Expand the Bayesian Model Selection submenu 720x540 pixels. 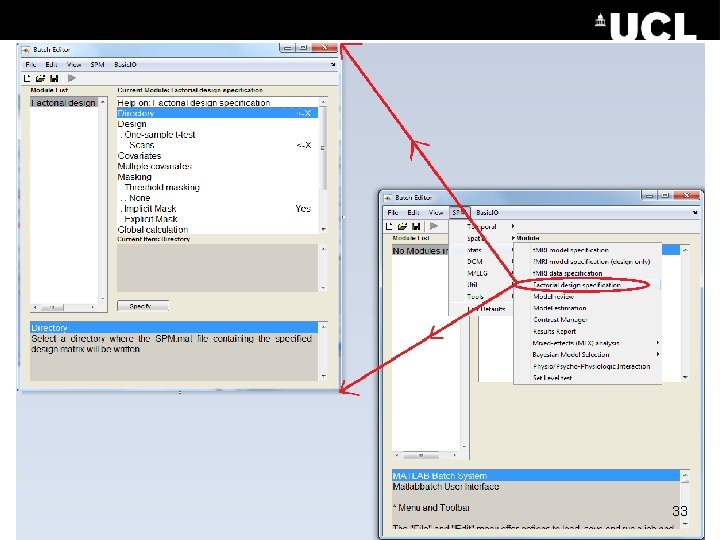pos(588,354)
